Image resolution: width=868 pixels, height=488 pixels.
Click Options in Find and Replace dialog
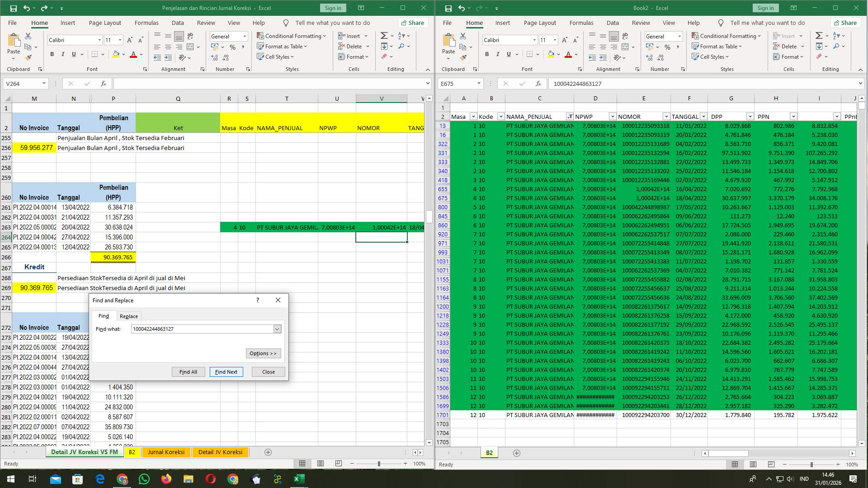263,353
